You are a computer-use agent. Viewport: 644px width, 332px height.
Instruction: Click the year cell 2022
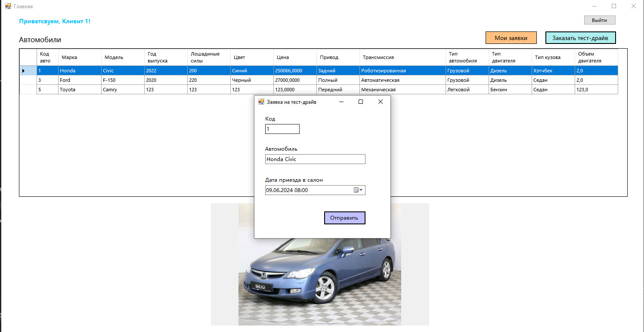click(166, 71)
